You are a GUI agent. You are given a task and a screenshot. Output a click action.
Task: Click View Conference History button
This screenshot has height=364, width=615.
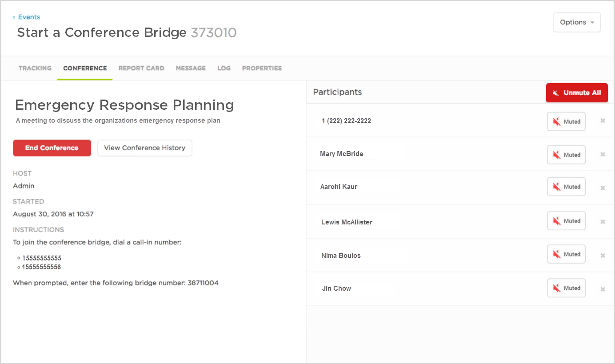point(144,148)
